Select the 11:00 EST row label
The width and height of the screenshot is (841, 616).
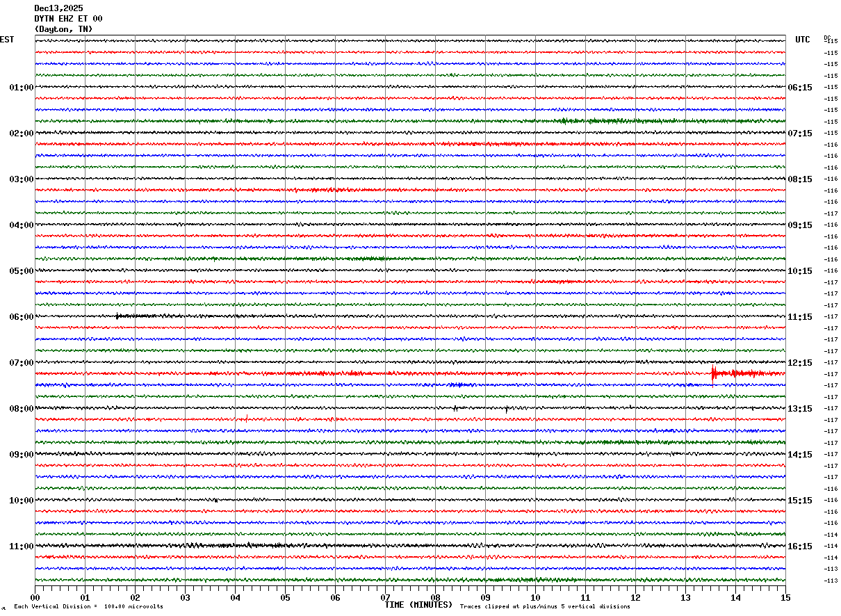click(22, 546)
